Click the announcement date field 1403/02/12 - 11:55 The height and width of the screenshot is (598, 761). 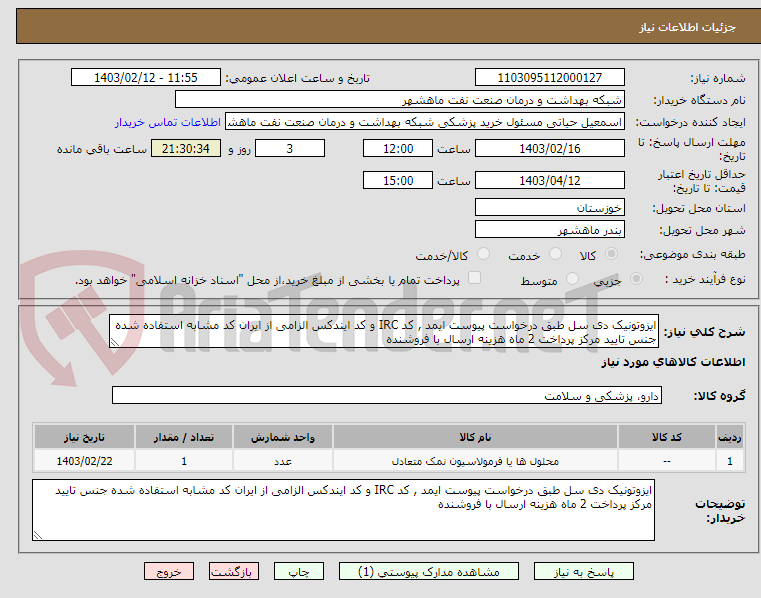tap(146, 77)
